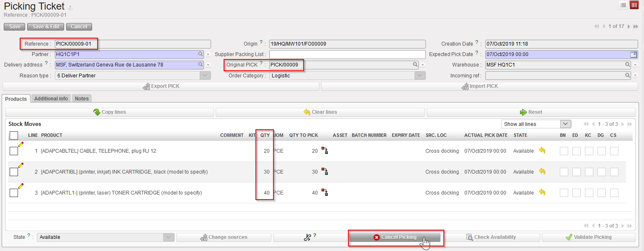Check the box for CABLE, TELEPHONE line
644x251 pixels.
click(x=14, y=151)
